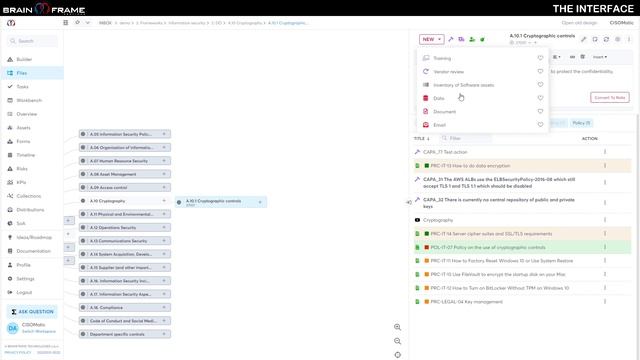This screenshot has height=360, width=640.
Task: Open Profile in the sidebar
Action: click(x=23, y=265)
